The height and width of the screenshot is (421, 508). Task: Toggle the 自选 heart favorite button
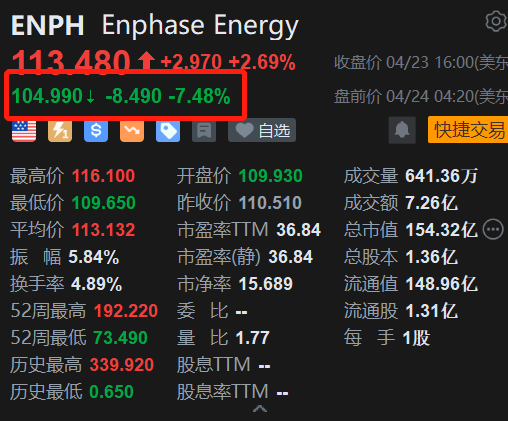click(262, 130)
